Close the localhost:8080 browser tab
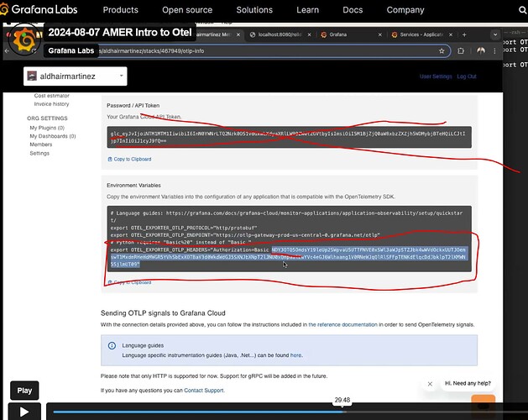Viewport: 528px width, 420px height. click(x=309, y=34)
